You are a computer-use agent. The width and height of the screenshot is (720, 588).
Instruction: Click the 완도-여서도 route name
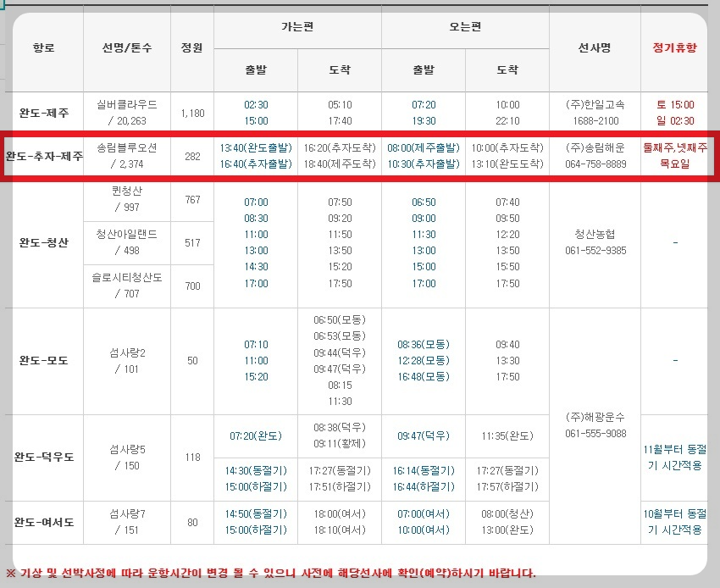44,522
